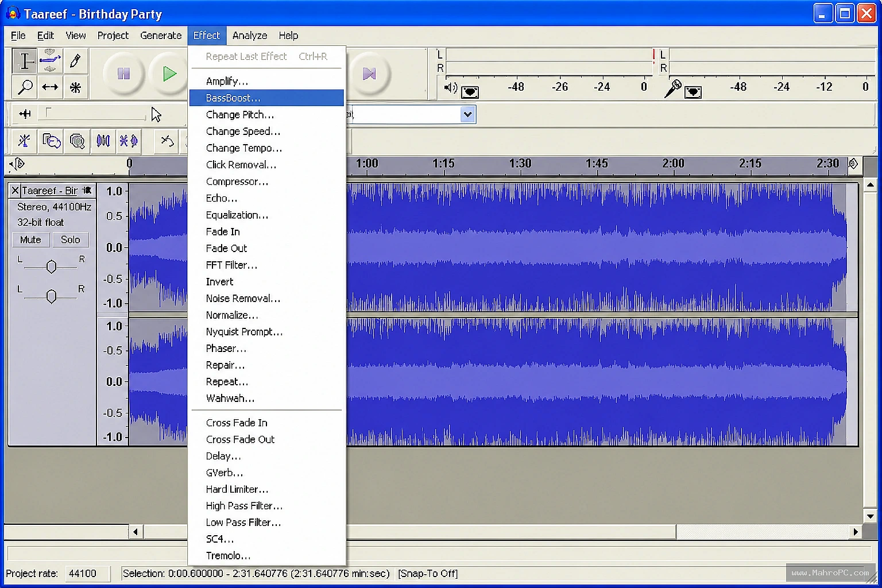Screen dimensions: 882x588
Task: Open the Help menu
Action: coord(288,36)
